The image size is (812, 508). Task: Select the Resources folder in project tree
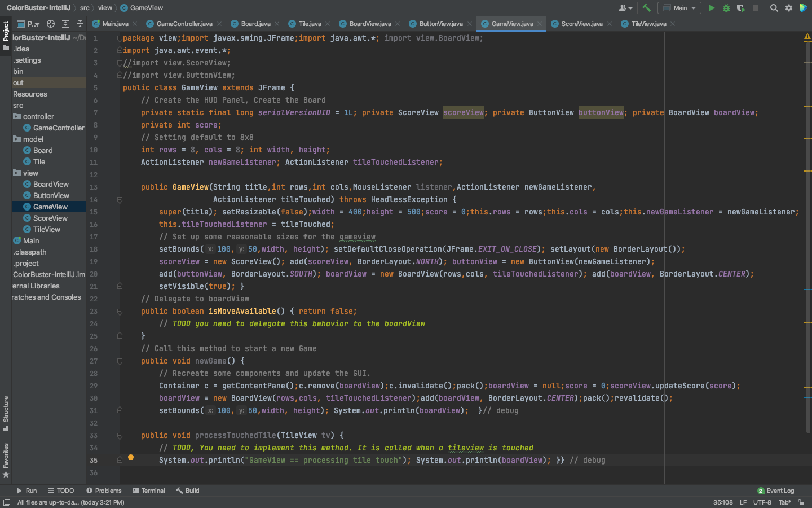pos(30,94)
